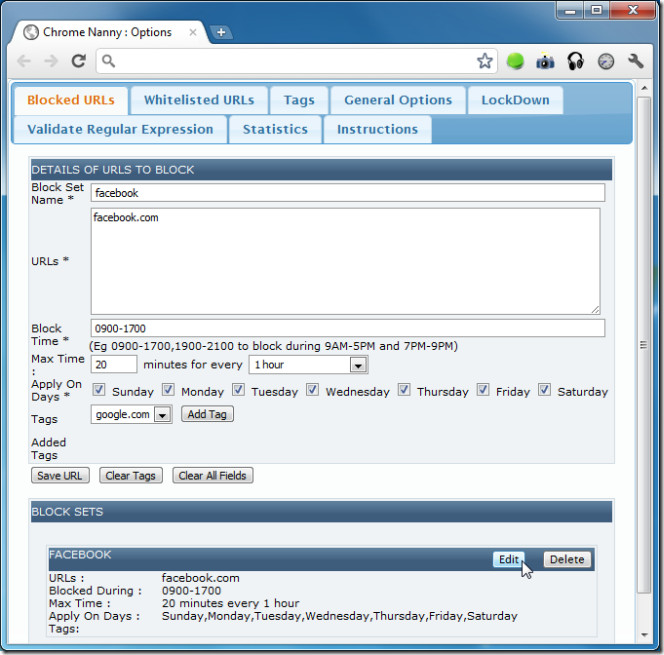Switch to the Whitelisted URLs tab
Image resolution: width=664 pixels, height=655 pixels.
[x=199, y=100]
